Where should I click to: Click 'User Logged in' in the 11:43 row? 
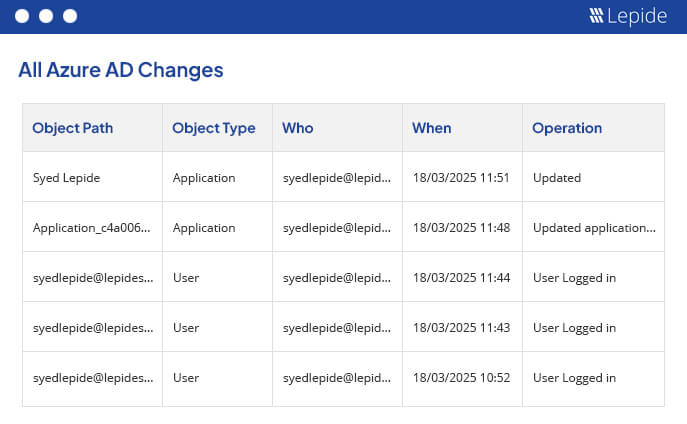click(574, 328)
